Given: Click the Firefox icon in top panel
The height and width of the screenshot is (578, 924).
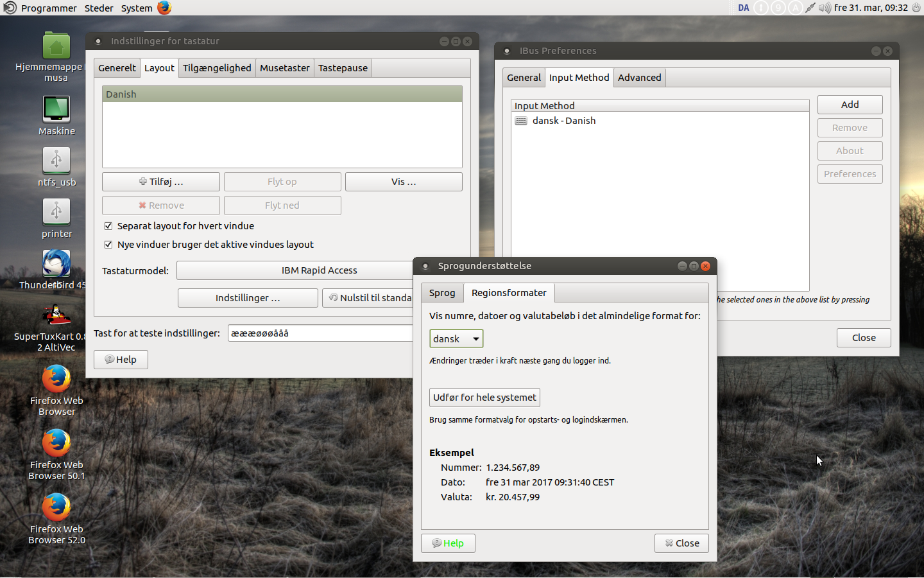Looking at the screenshot, I should click(x=164, y=8).
